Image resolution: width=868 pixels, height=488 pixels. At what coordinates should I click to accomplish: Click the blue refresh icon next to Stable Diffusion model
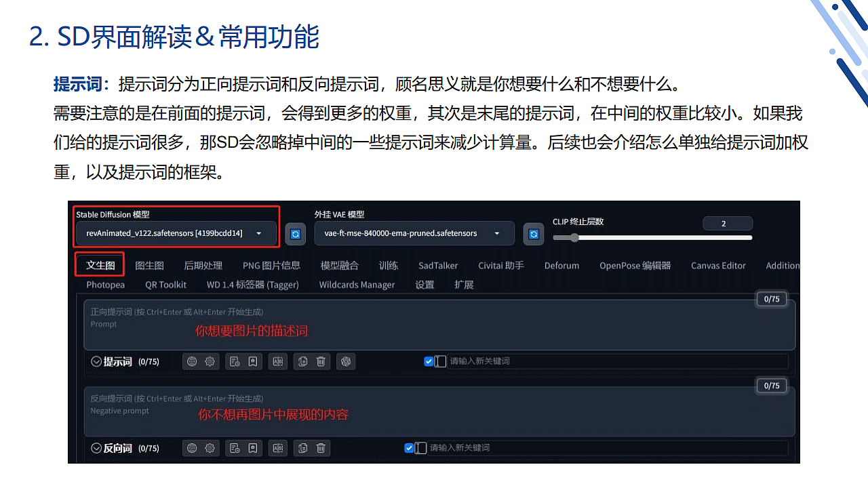pos(295,233)
